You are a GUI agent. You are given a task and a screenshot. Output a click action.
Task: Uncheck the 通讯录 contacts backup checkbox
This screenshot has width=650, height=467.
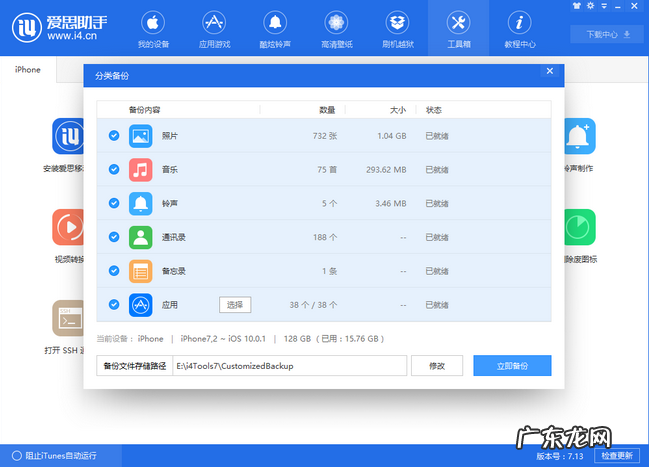[x=114, y=237]
